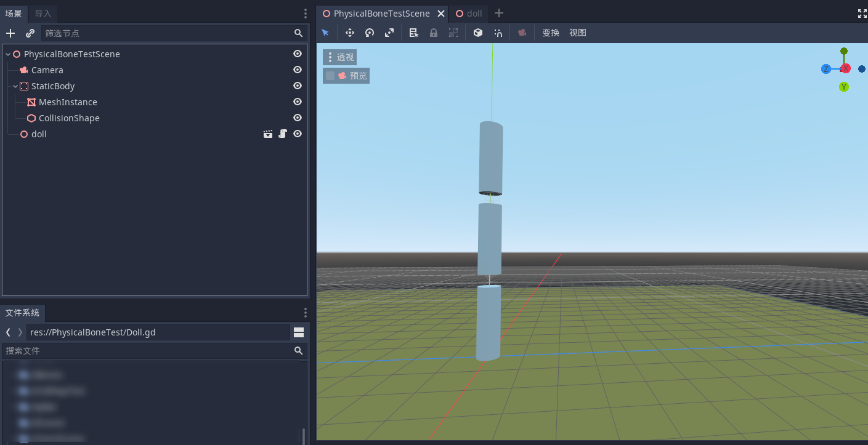Image resolution: width=868 pixels, height=445 pixels.
Task: Click the magnifier in filter nodes field
Action: click(x=298, y=33)
